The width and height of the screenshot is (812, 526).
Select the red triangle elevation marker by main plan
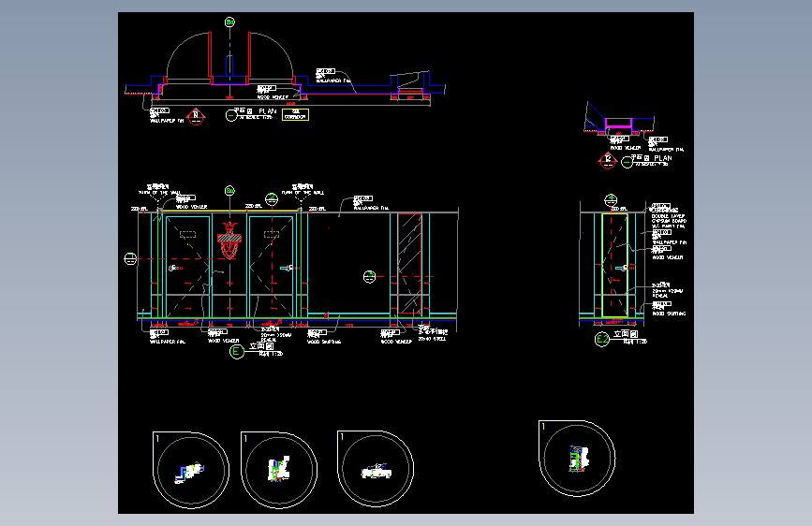196,117
